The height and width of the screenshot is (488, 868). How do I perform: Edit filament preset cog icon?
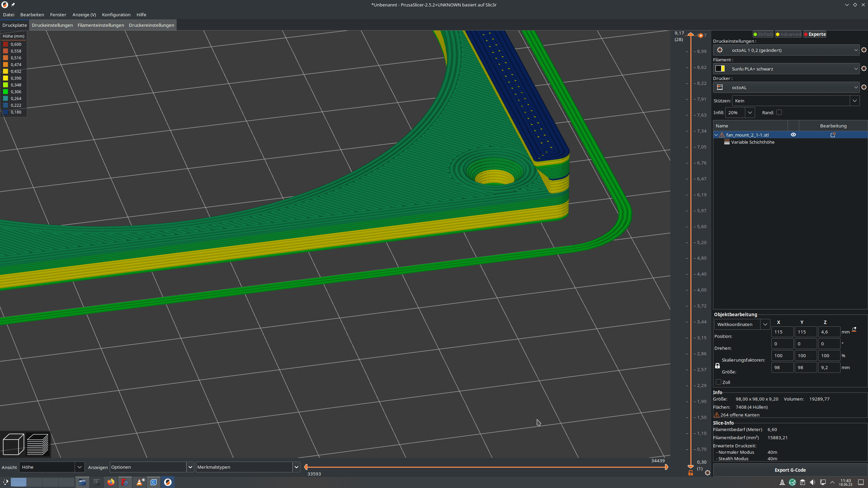click(x=864, y=69)
